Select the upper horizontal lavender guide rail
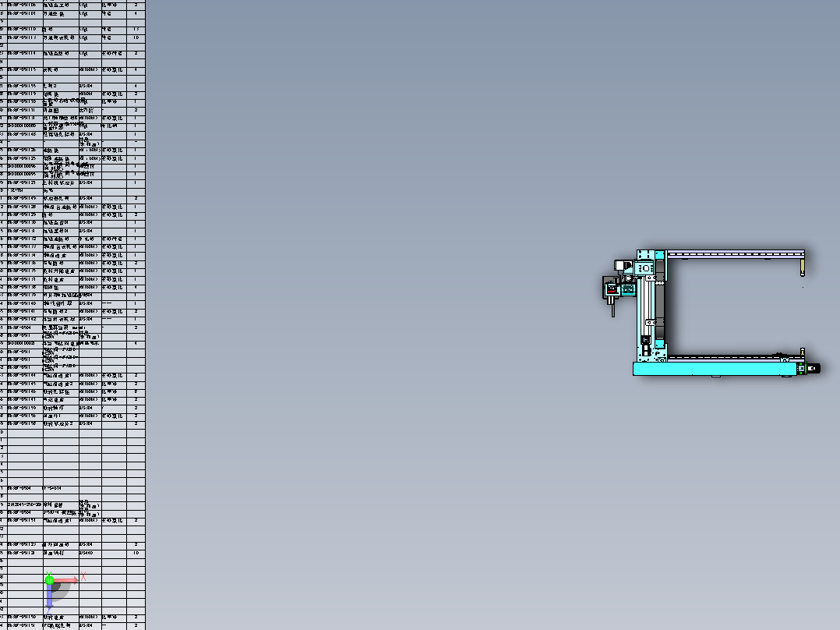The width and height of the screenshot is (840, 630). (x=736, y=253)
